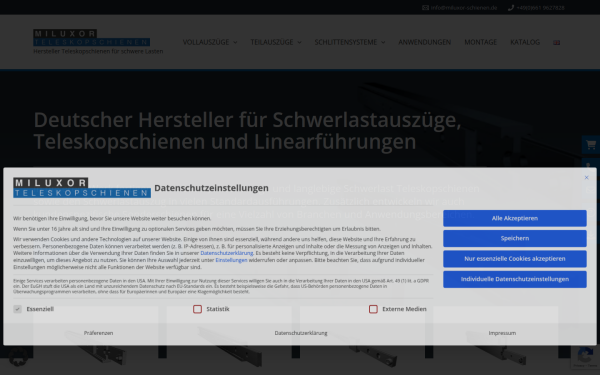Click the Datenschutzeinstellungen heading
Image resolution: width=600 pixels, height=375 pixels.
[211, 188]
